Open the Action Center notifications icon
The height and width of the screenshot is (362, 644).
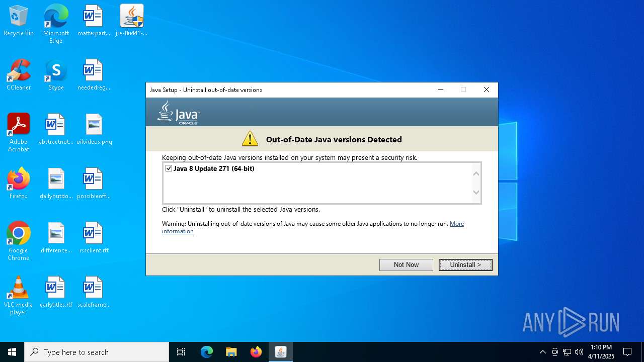coord(627,352)
